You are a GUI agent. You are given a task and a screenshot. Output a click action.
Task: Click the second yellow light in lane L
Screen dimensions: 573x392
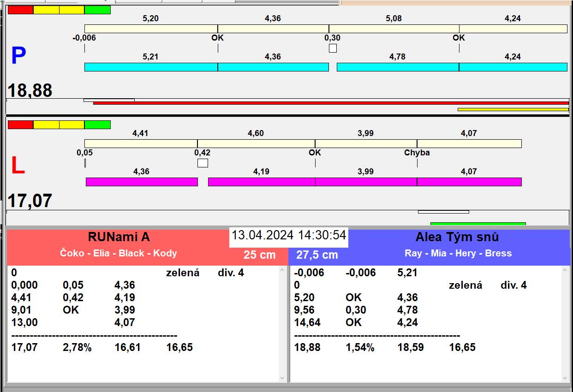[x=72, y=125]
